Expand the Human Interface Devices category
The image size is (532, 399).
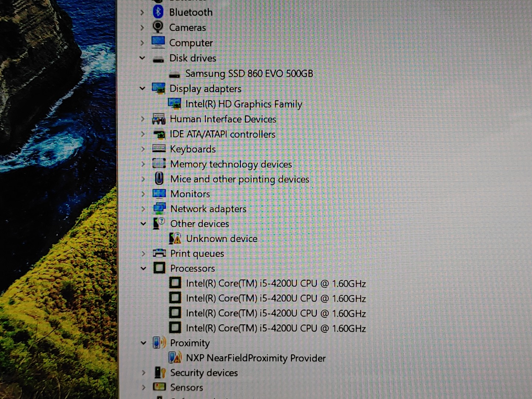click(143, 119)
